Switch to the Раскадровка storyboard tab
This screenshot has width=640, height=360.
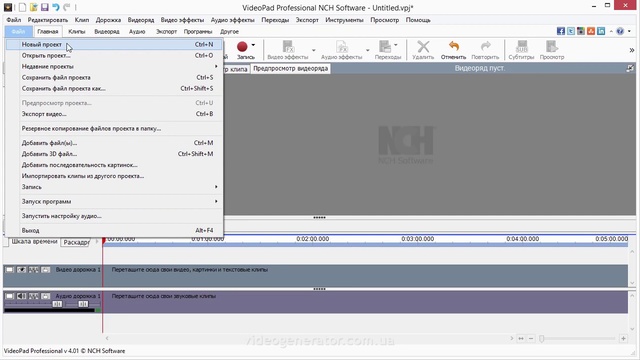pos(76,242)
